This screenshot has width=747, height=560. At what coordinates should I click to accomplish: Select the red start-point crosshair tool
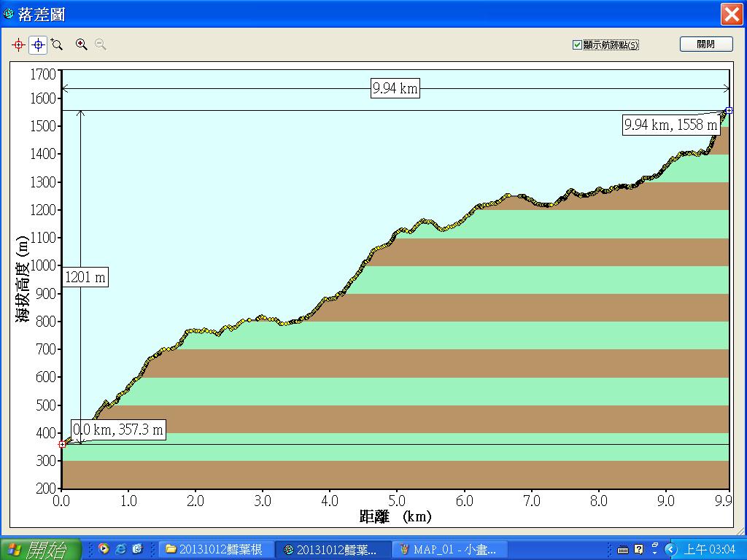pos(18,45)
